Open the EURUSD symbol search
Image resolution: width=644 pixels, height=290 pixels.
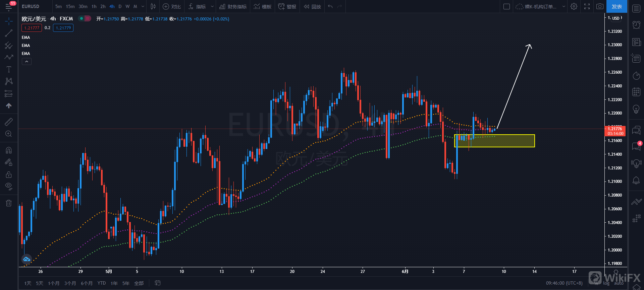pyautogui.click(x=31, y=6)
